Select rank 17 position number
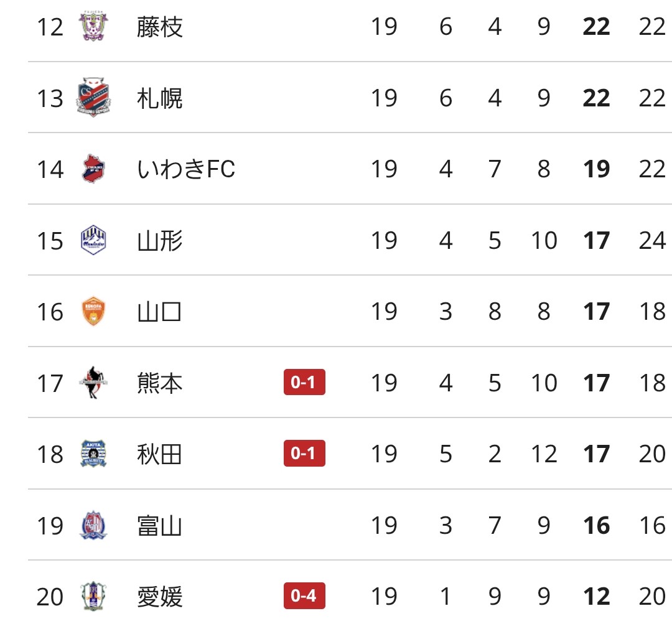The height and width of the screenshot is (634, 672). (50, 383)
